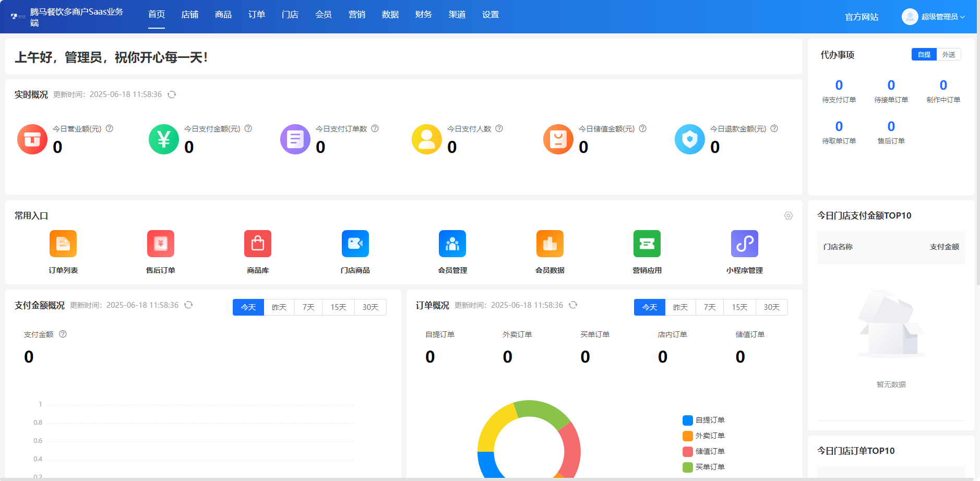Refresh the 实时概况 data
The height and width of the screenshot is (481, 980).
click(173, 94)
